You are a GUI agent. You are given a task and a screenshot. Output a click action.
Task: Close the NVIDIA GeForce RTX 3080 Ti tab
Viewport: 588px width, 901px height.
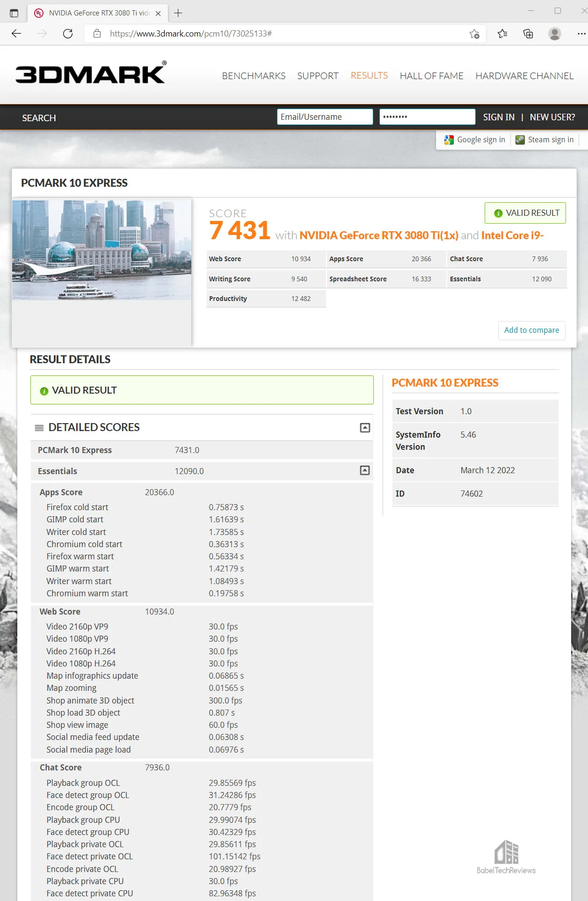158,13
